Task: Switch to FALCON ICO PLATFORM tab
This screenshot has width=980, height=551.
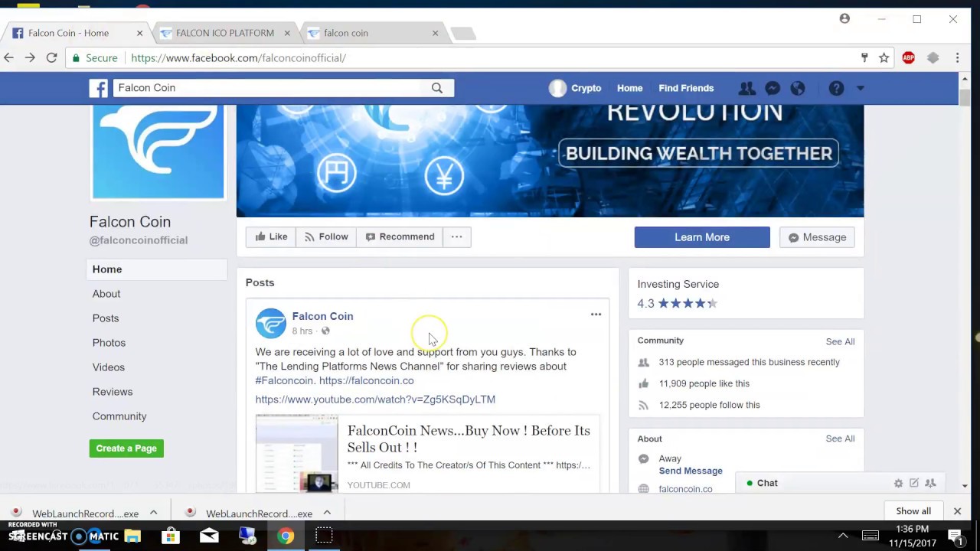Action: click(x=224, y=33)
